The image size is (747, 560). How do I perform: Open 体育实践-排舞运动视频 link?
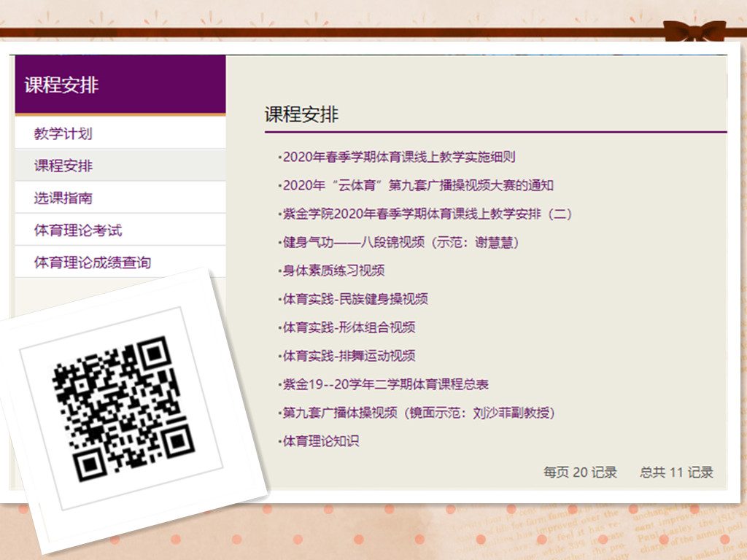(x=349, y=356)
